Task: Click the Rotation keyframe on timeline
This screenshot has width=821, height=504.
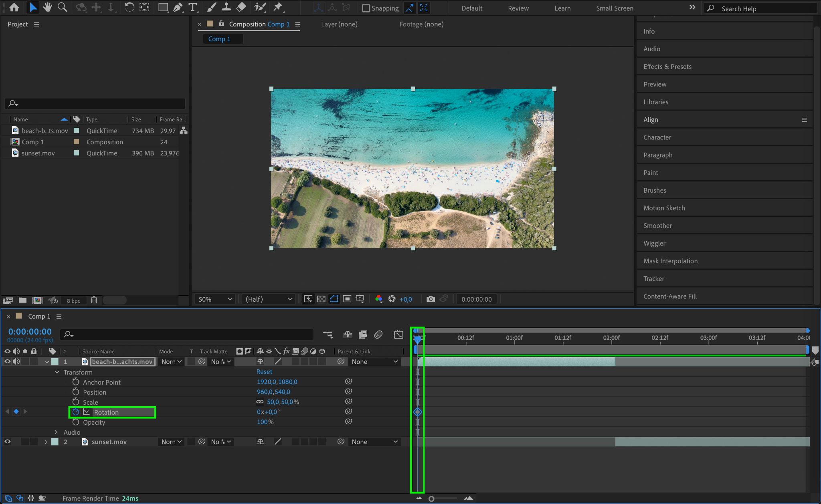Action: pyautogui.click(x=417, y=412)
